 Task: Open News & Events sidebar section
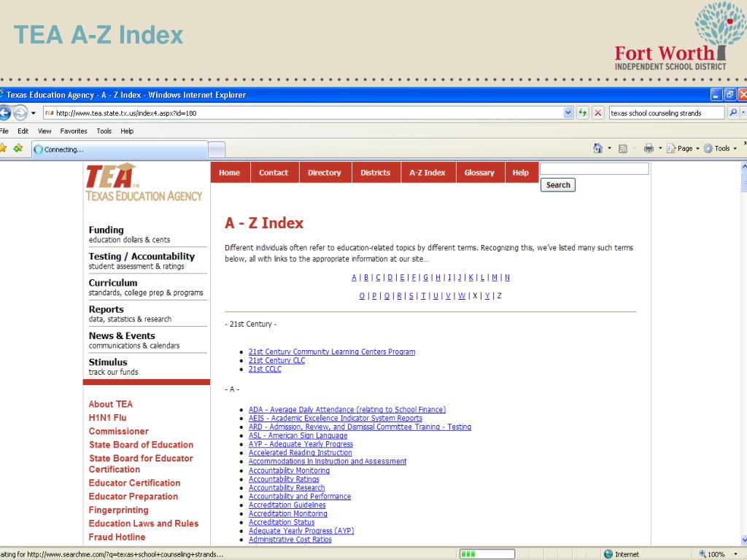pos(134,340)
